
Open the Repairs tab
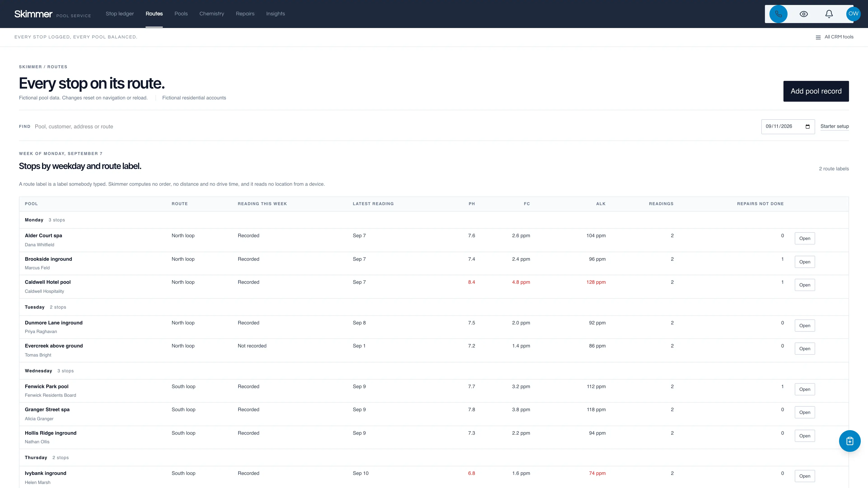click(245, 14)
